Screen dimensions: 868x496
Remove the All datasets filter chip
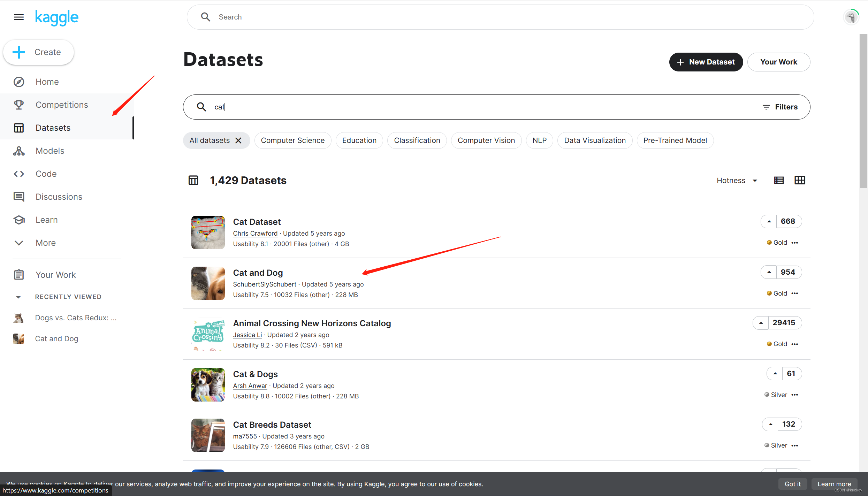click(238, 140)
